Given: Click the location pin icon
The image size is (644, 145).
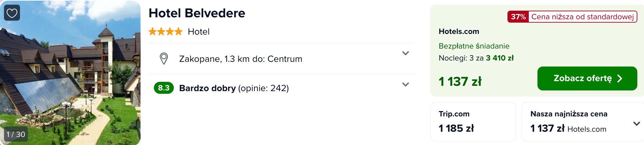Looking at the screenshot, I should [x=164, y=59].
